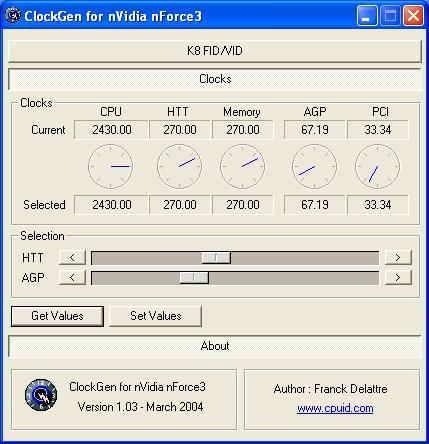Collapse the Clocks section header
The image size is (429, 444).
[215, 79]
